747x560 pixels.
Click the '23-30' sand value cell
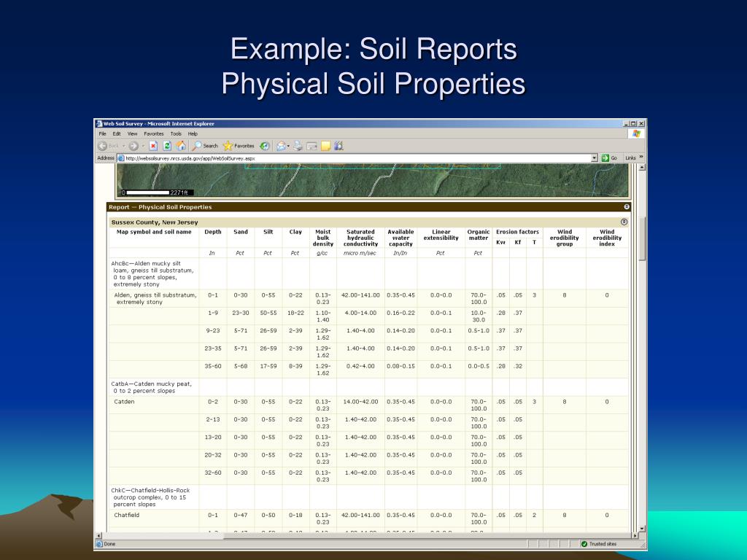241,313
